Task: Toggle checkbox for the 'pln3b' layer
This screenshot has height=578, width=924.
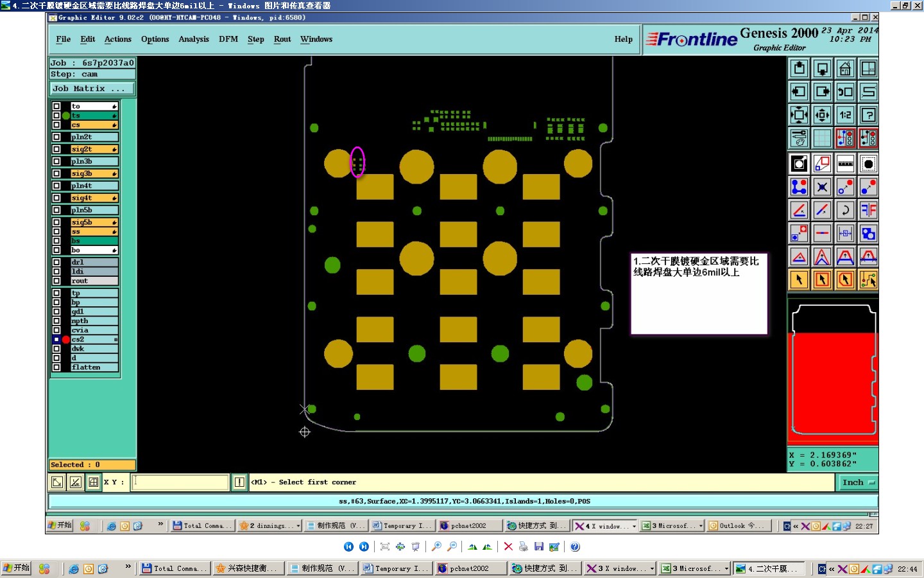Action: pos(56,161)
